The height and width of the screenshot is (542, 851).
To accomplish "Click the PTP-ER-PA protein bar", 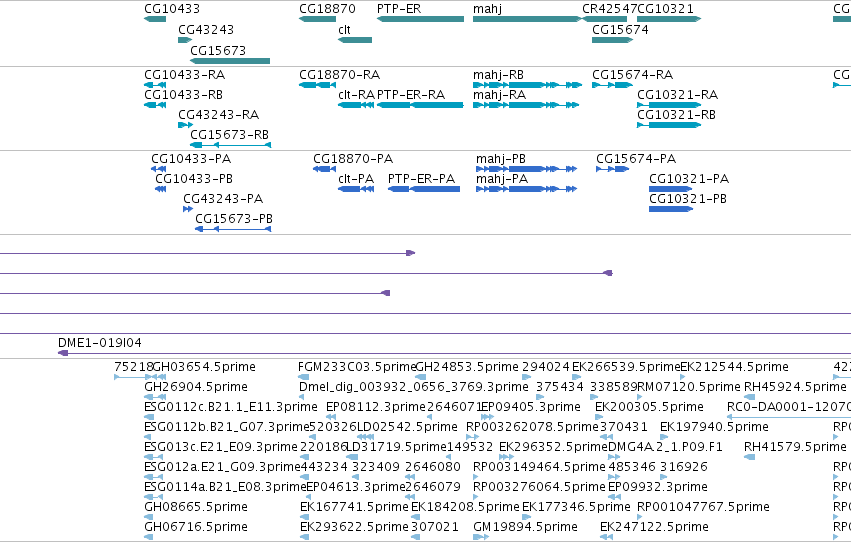I will (x=424, y=189).
